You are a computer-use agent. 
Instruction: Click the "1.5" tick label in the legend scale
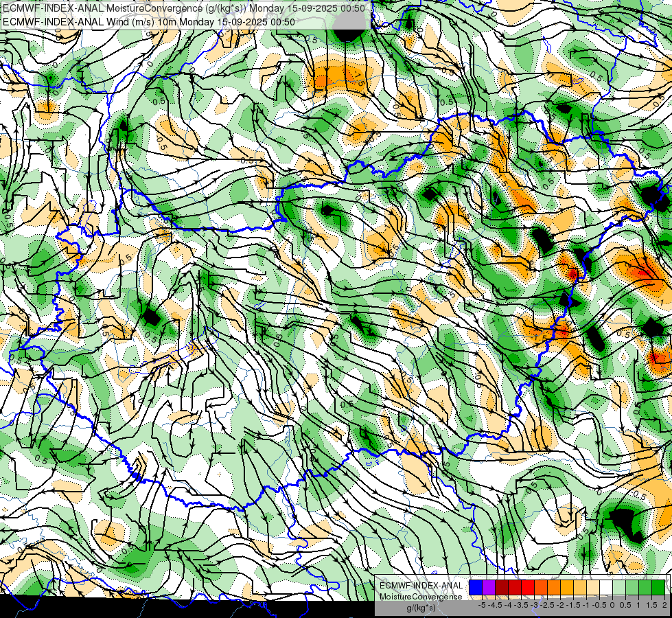pos(652,605)
